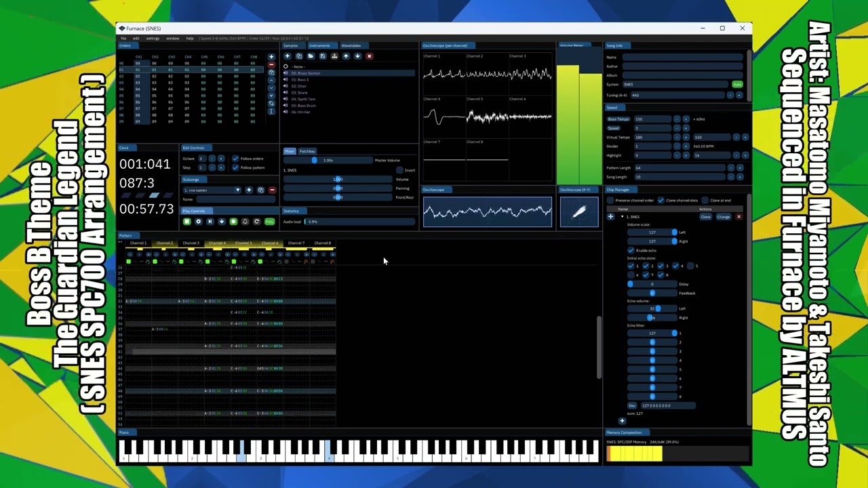868x488 pixels.
Task: Switch to the Patchbay tab
Action: [308, 151]
